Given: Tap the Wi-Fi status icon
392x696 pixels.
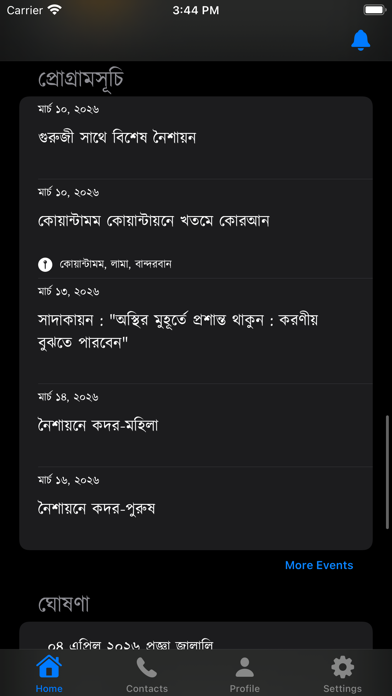Looking at the screenshot, I should [x=55, y=10].
